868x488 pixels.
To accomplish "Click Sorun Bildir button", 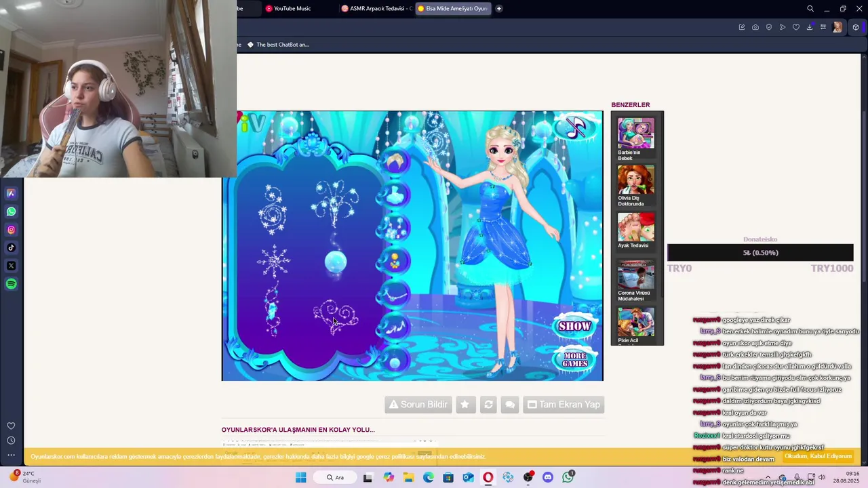I will [x=418, y=405].
